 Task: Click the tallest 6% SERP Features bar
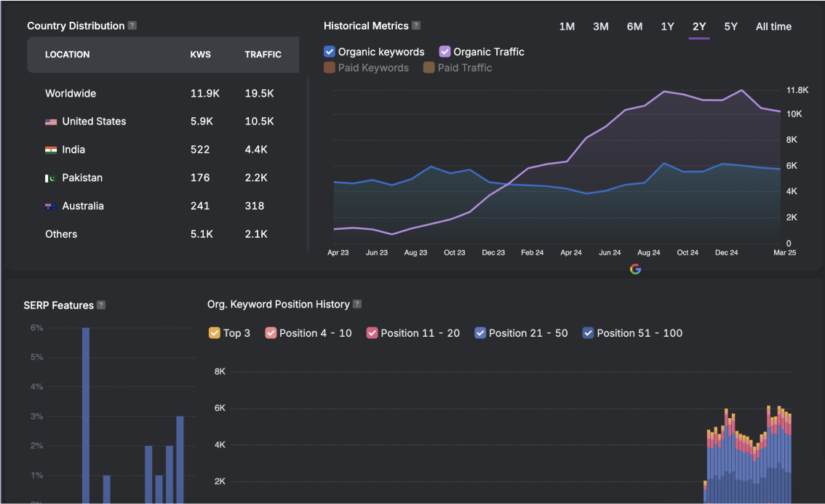tap(86, 415)
